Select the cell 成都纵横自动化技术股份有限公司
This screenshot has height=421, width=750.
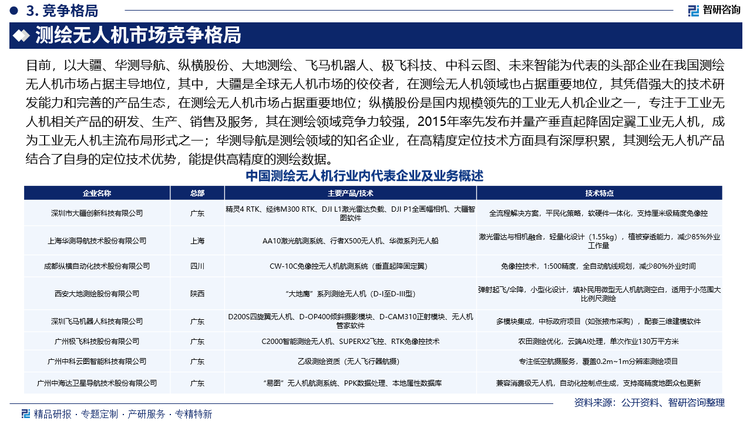coord(97,266)
